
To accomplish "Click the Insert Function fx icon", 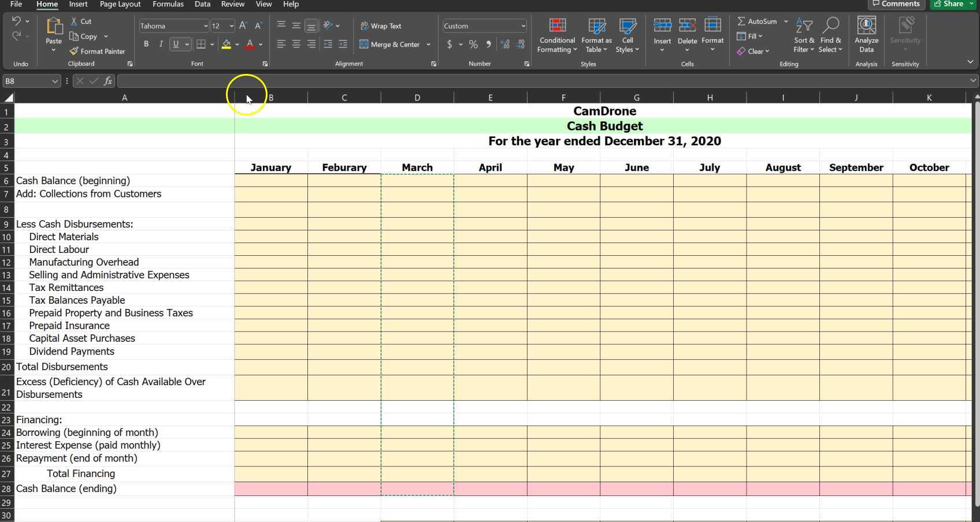I will 108,81.
